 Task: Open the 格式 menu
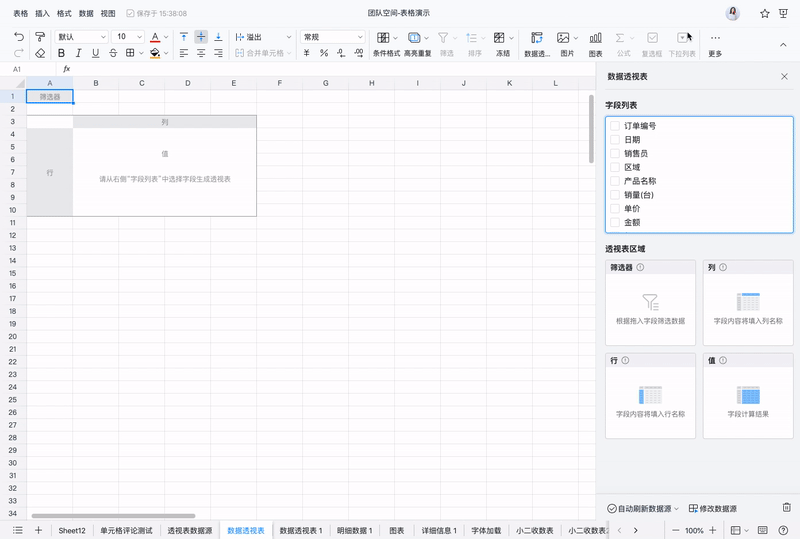(x=64, y=13)
